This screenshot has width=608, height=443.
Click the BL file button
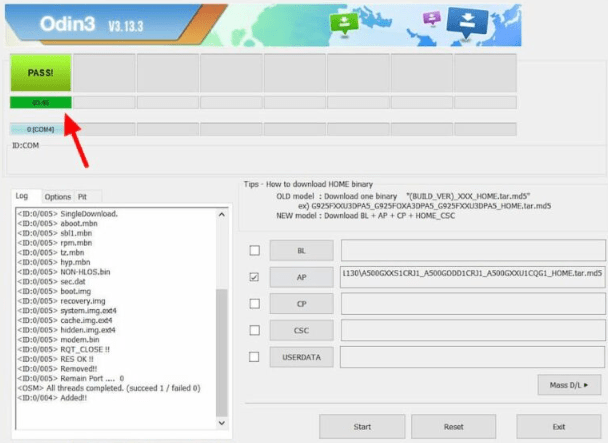[x=302, y=251]
